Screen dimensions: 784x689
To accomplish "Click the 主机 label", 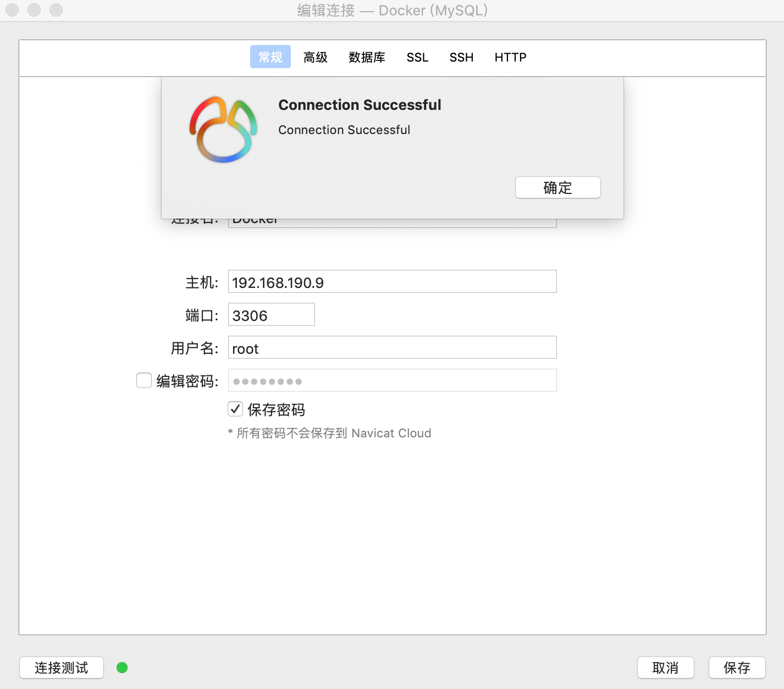I will click(202, 282).
